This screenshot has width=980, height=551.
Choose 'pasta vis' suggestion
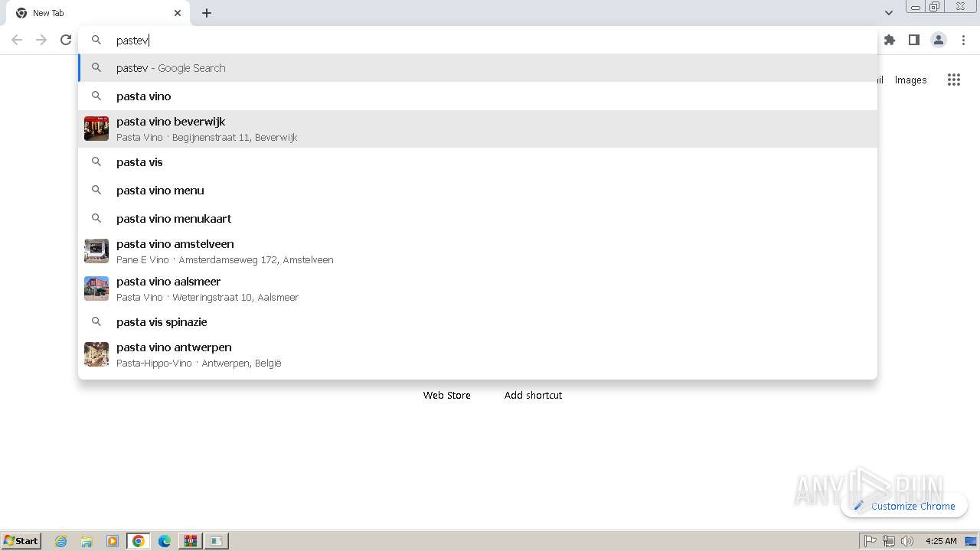coord(478,162)
